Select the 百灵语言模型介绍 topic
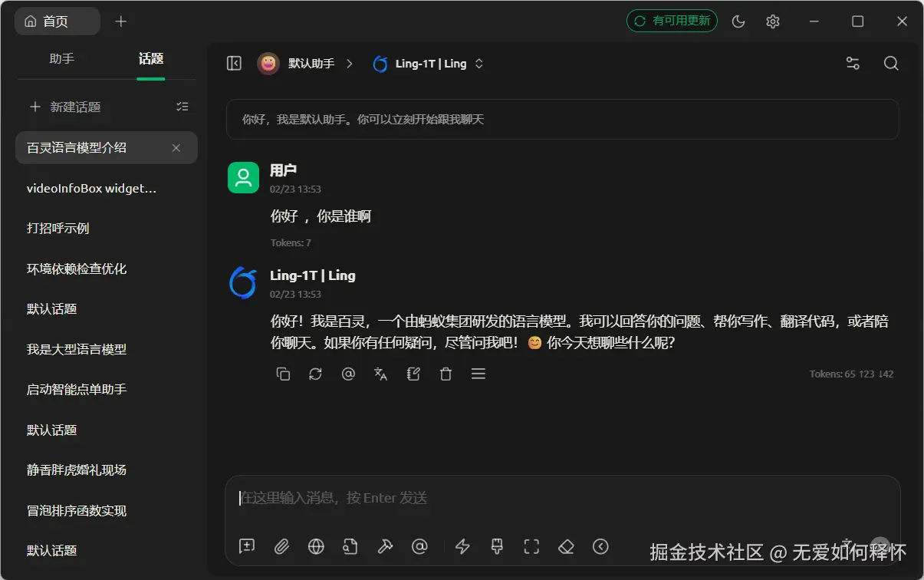The image size is (924, 580). (x=107, y=147)
